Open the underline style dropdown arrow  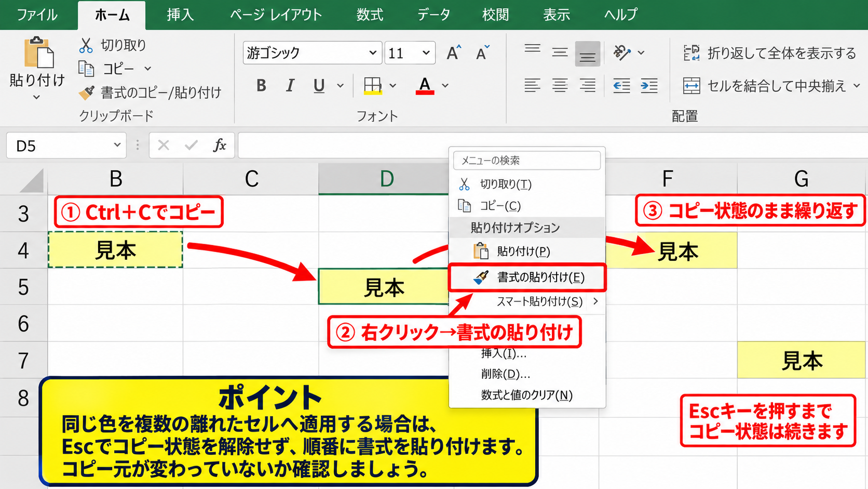[341, 85]
